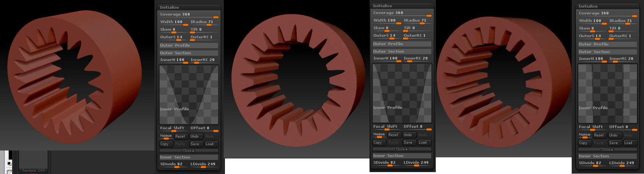Toggle Noise in the rightmost panel
This screenshot has height=174, width=644.
coord(584,135)
